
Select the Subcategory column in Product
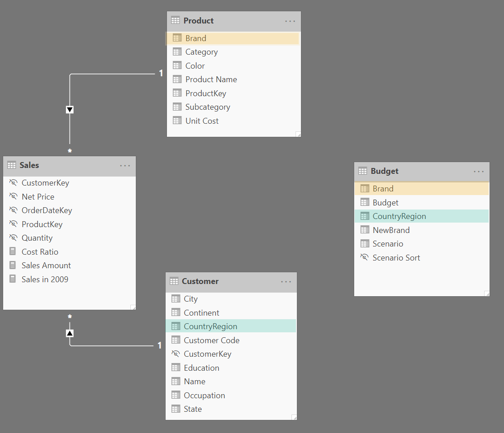[208, 107]
